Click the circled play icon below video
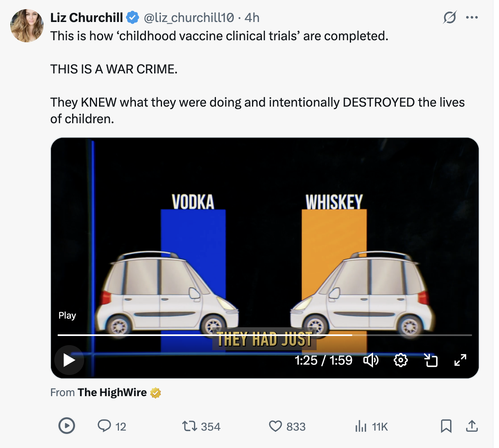 point(67,426)
